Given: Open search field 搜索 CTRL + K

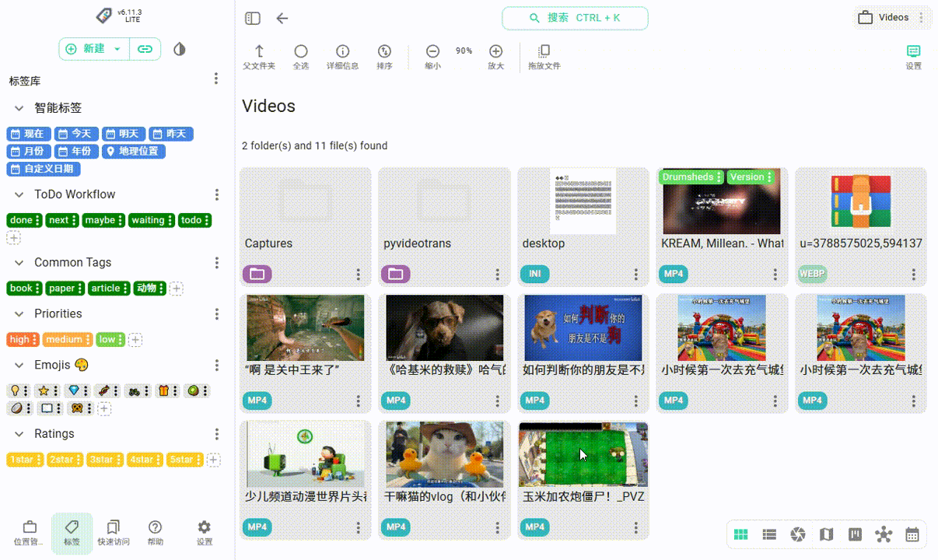Looking at the screenshot, I should pos(575,18).
